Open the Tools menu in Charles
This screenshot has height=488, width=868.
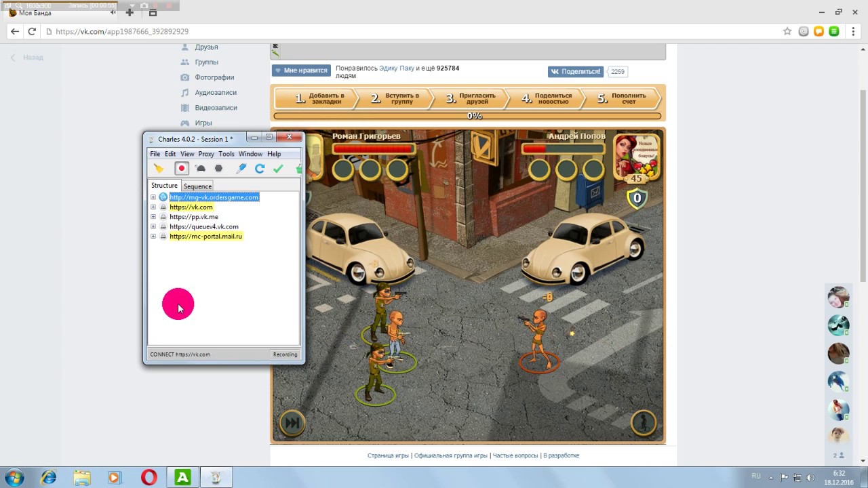point(226,154)
